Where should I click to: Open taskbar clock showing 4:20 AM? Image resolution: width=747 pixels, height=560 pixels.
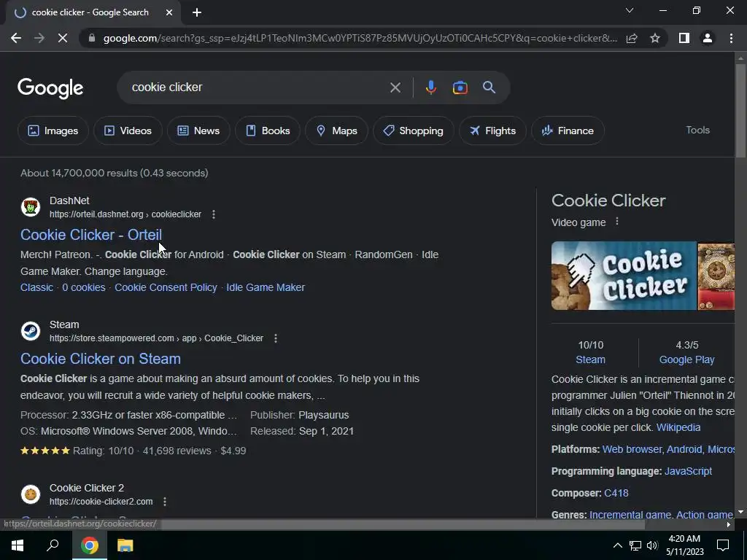[x=684, y=545]
